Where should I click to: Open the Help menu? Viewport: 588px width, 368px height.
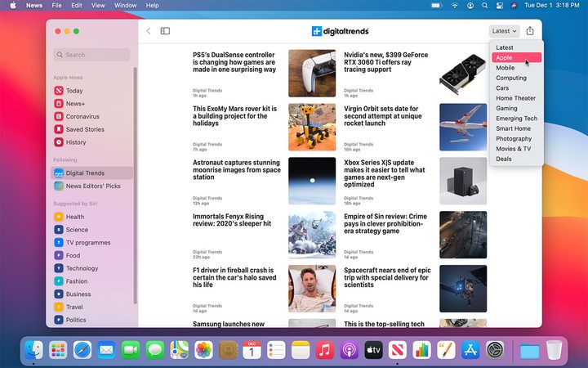click(152, 5)
